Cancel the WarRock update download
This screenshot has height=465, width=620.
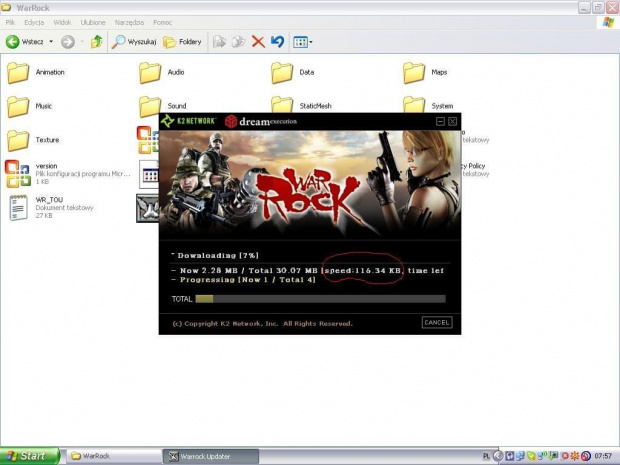click(436, 323)
